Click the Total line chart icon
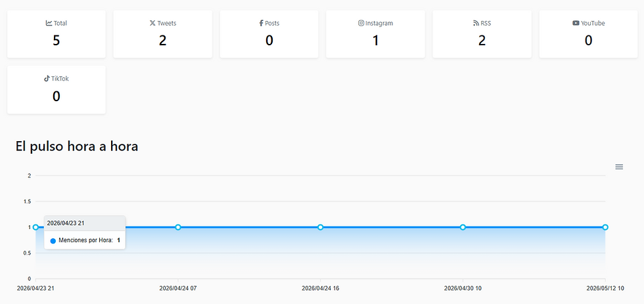 coord(49,23)
